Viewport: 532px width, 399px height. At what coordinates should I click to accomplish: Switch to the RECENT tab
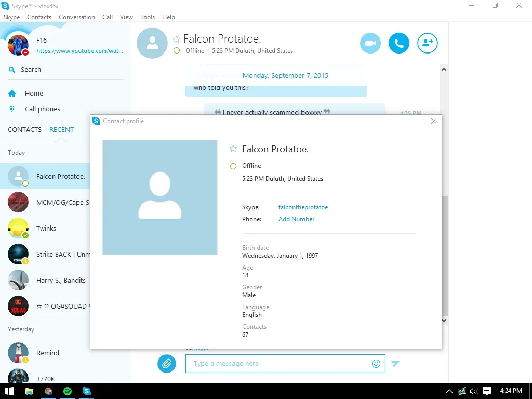(61, 129)
